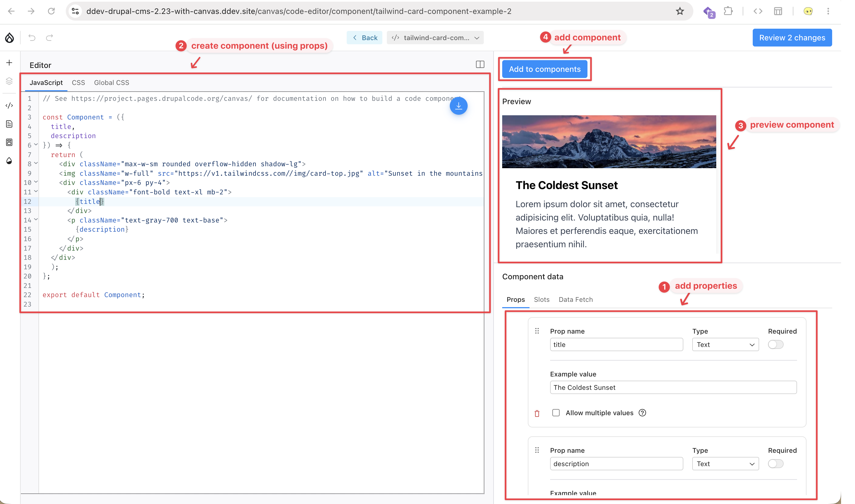
Task: Delete the title prop with trash icon
Action: (x=537, y=413)
